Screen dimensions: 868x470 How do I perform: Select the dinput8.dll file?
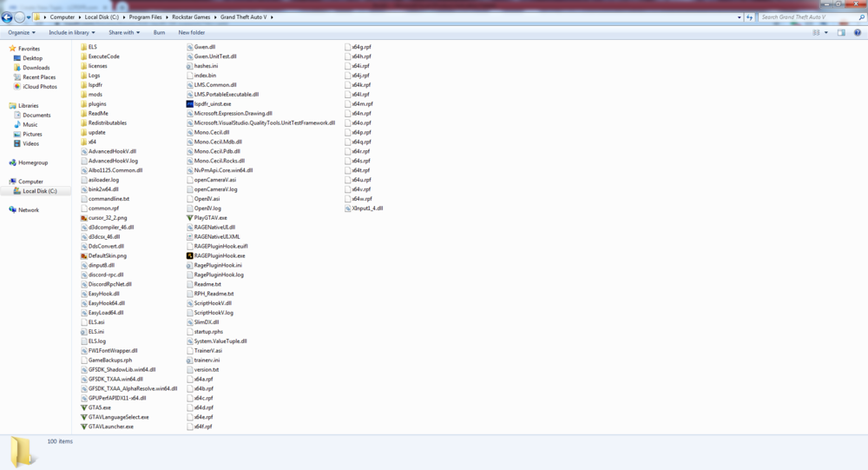pyautogui.click(x=102, y=266)
